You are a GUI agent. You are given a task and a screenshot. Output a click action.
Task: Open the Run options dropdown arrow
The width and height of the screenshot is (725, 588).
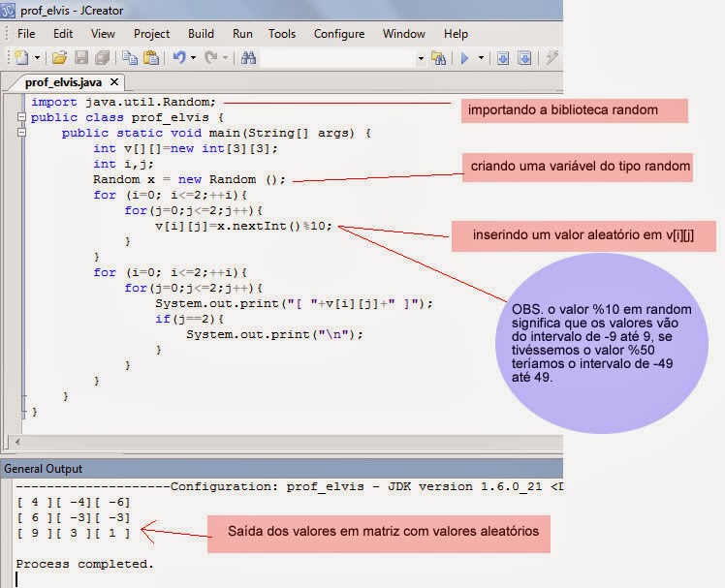point(481,58)
